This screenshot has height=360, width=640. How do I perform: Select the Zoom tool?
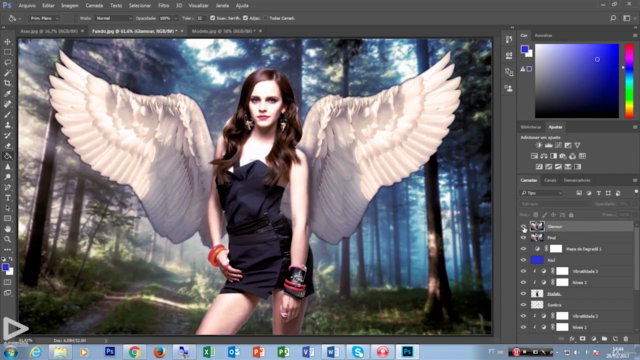click(x=8, y=239)
